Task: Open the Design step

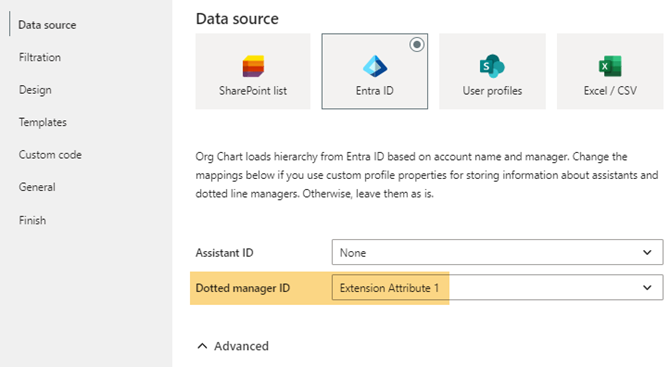Action: click(x=35, y=90)
